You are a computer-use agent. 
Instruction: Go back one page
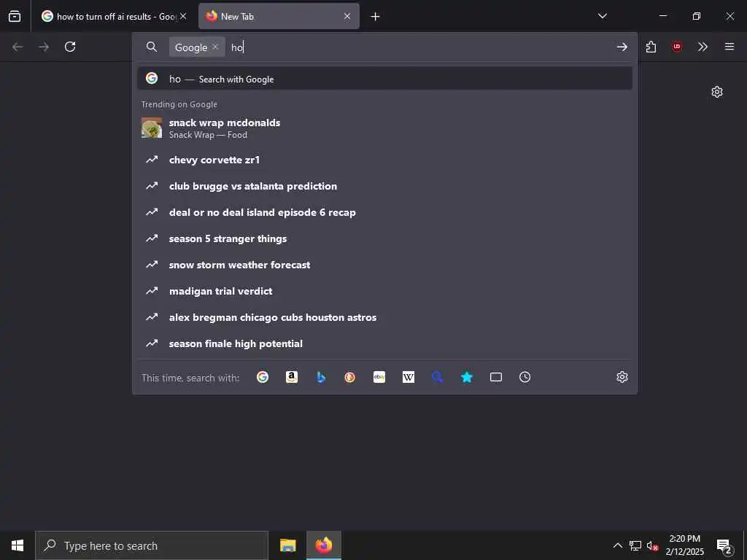(x=18, y=47)
